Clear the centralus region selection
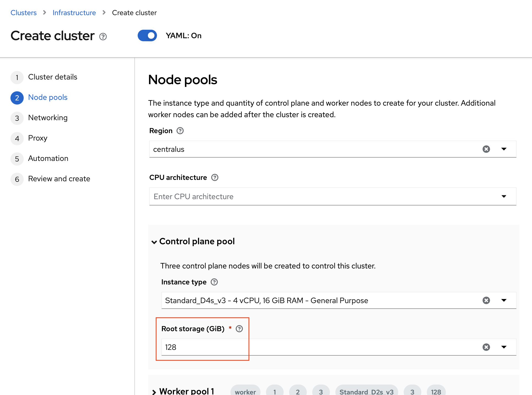The width and height of the screenshot is (532, 395). coord(486,149)
